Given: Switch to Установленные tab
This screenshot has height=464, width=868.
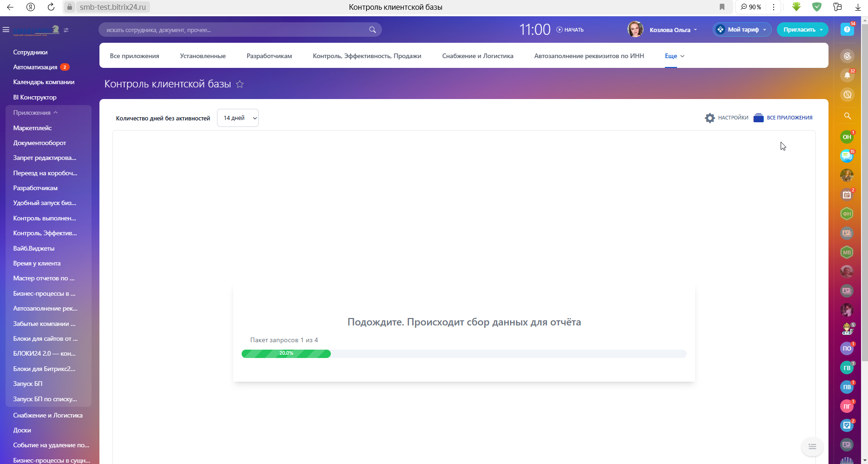Looking at the screenshot, I should [203, 56].
